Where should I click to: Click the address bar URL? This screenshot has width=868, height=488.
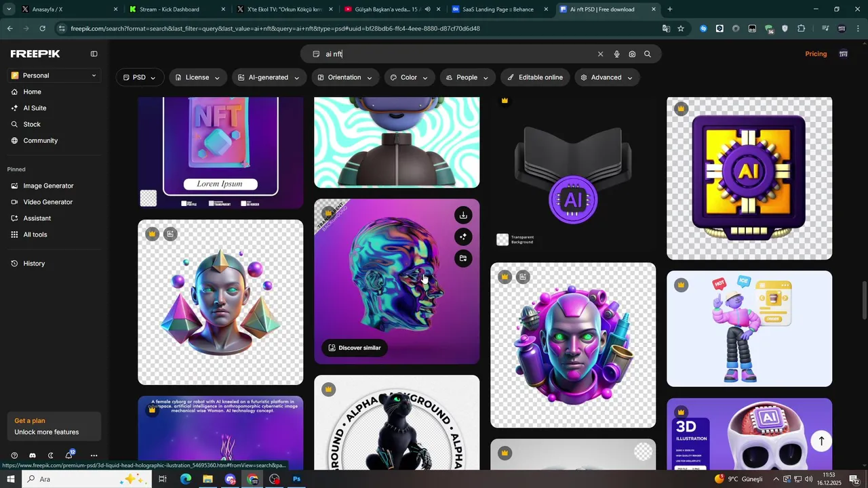click(x=275, y=28)
